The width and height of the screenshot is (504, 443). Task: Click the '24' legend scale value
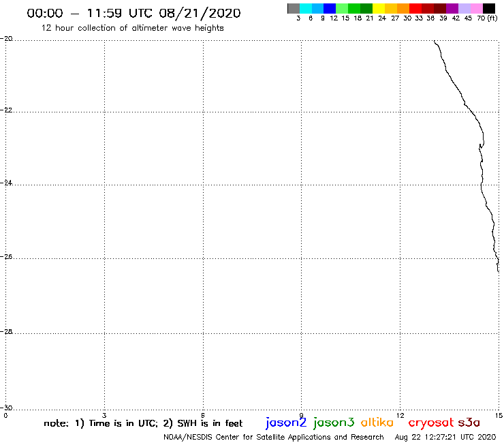pyautogui.click(x=382, y=18)
